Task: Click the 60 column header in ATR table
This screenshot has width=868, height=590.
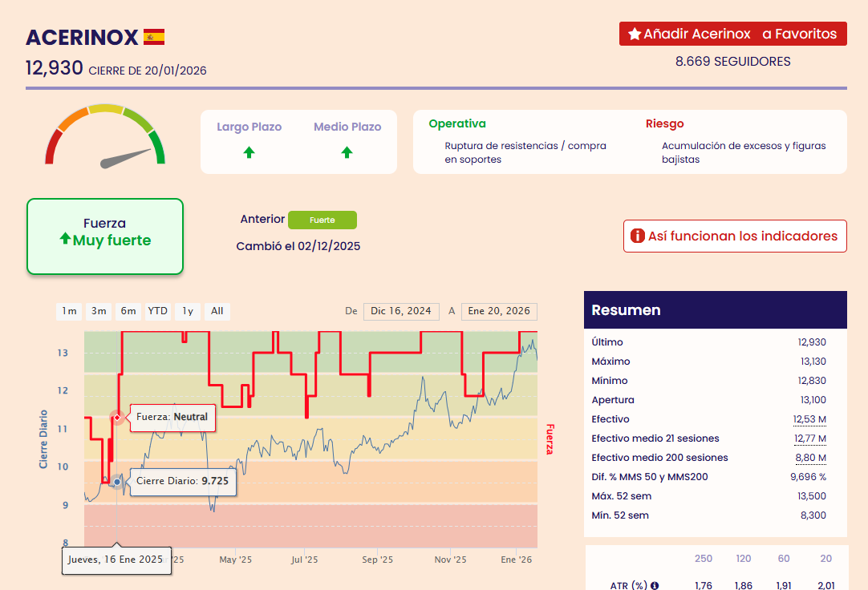Action: (x=784, y=559)
